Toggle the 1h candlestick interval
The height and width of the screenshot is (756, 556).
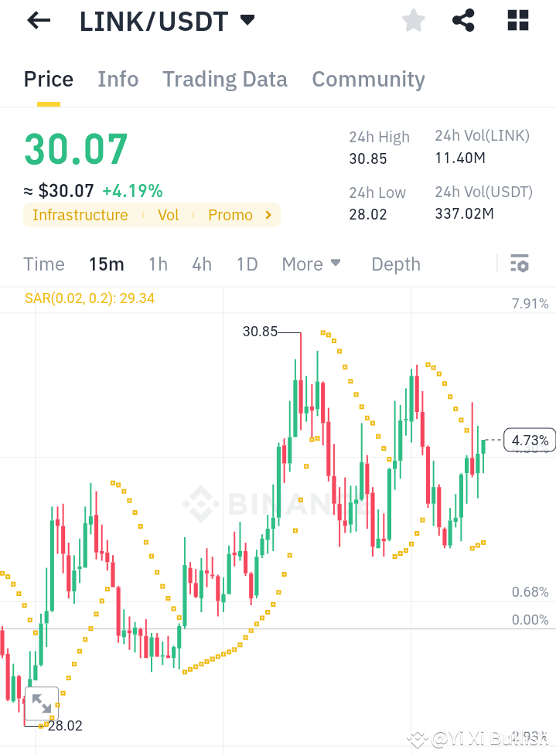[158, 264]
